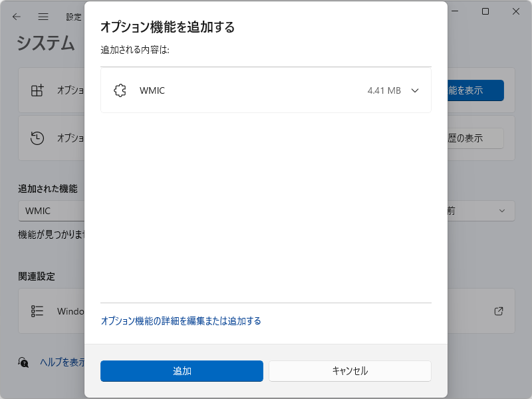532x399 pixels.
Task: Click the WMIC puzzle piece icon
Action: 120,90
